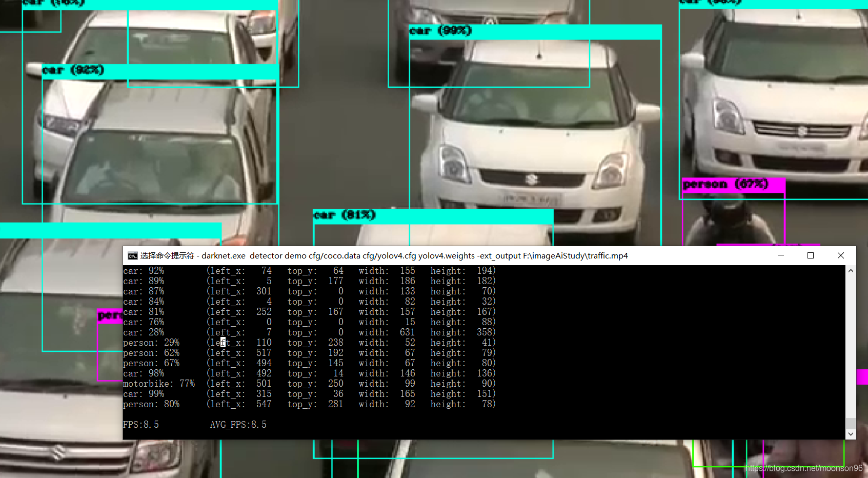Click the 'car: 92%' output line
This screenshot has width=868, height=478.
point(310,271)
